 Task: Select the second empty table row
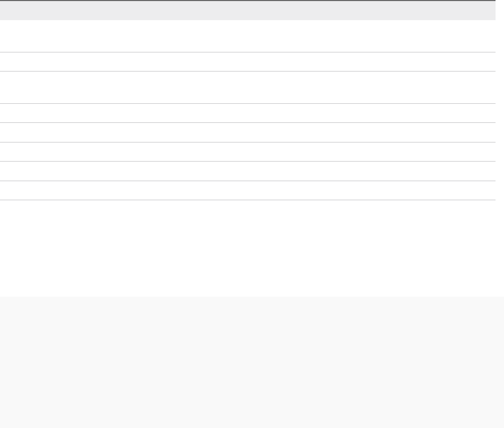coord(248,61)
